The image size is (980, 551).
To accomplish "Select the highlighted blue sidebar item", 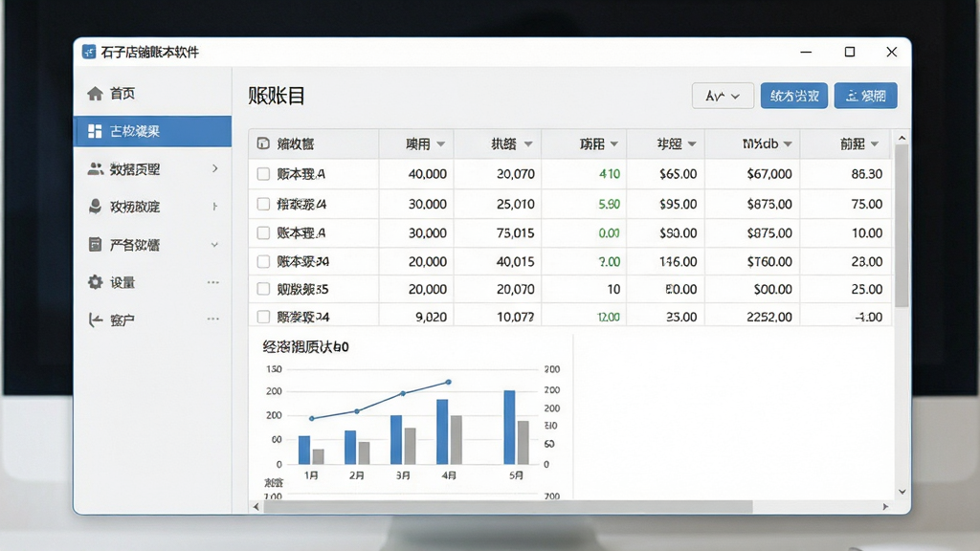I will 152,131.
